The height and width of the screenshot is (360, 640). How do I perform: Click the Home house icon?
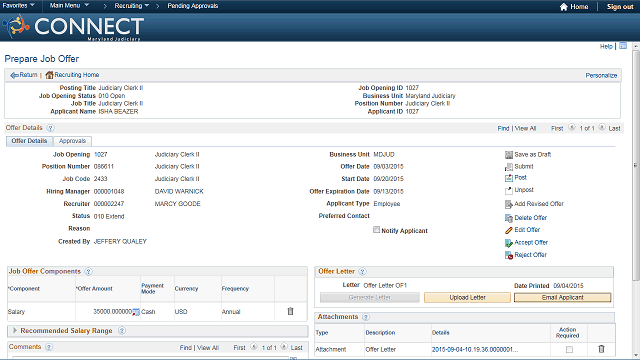(564, 7)
